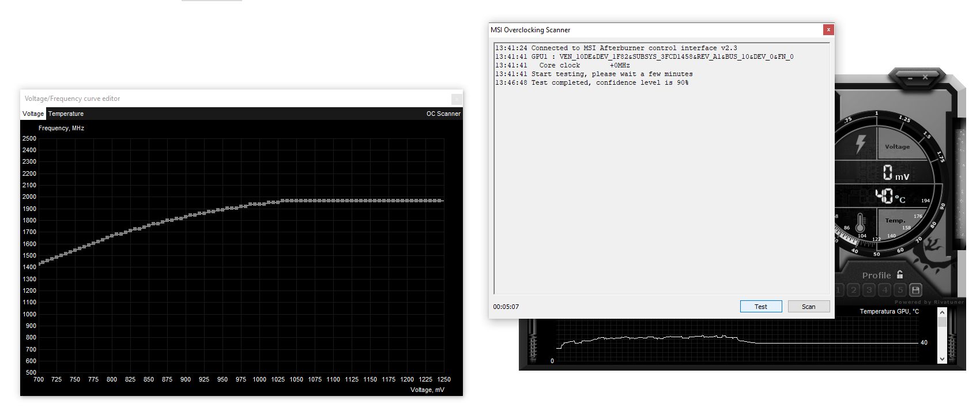Click the first curve point at 700 mV

pos(39,265)
